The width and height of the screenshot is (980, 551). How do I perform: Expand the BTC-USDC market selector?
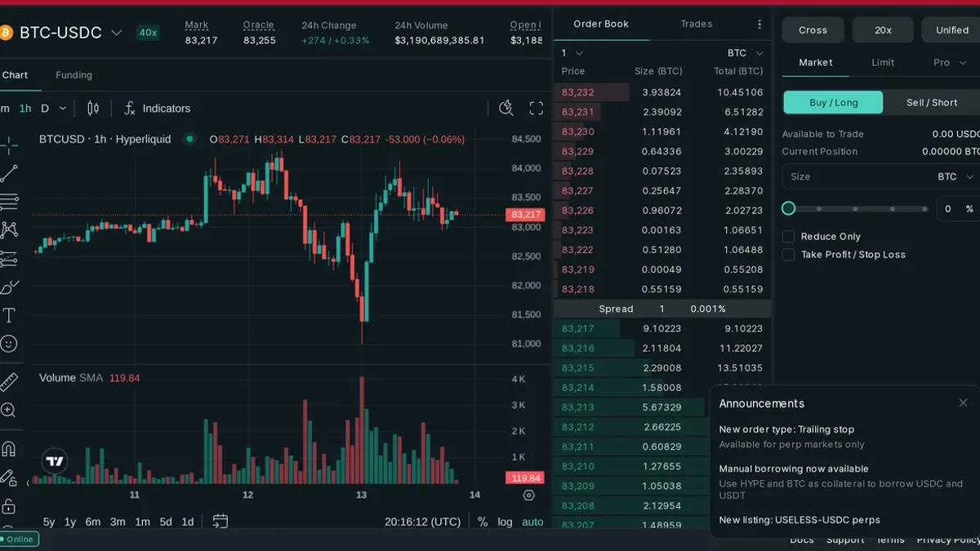(117, 33)
